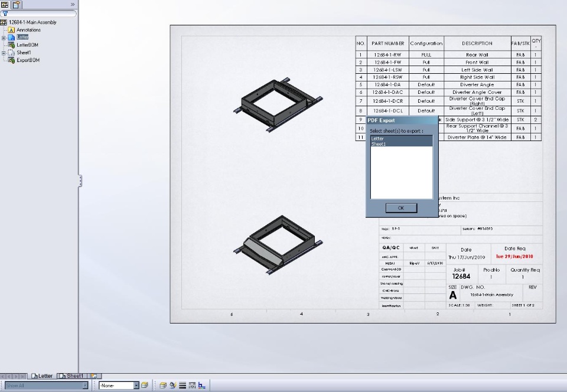567x392 pixels.
Task: Click the ExportBOM table icon
Action: pos(11,60)
